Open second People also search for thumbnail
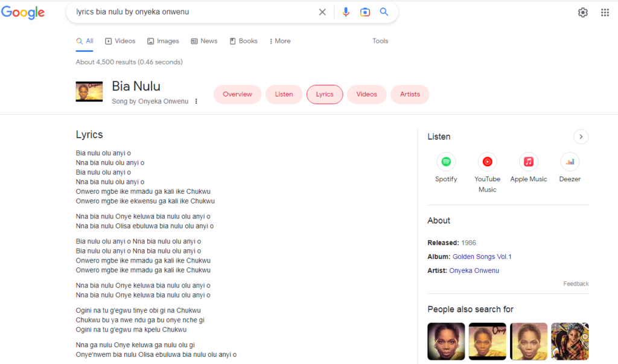This screenshot has width=618, height=364. pos(487,341)
